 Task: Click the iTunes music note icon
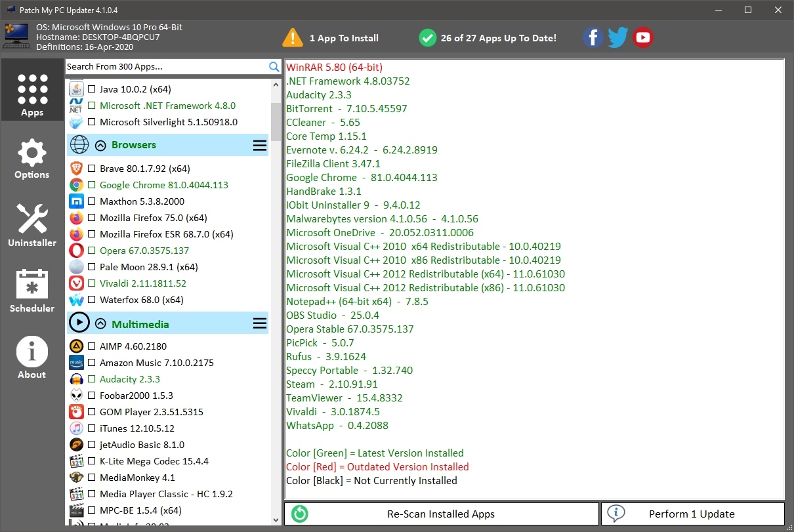pyautogui.click(x=77, y=428)
